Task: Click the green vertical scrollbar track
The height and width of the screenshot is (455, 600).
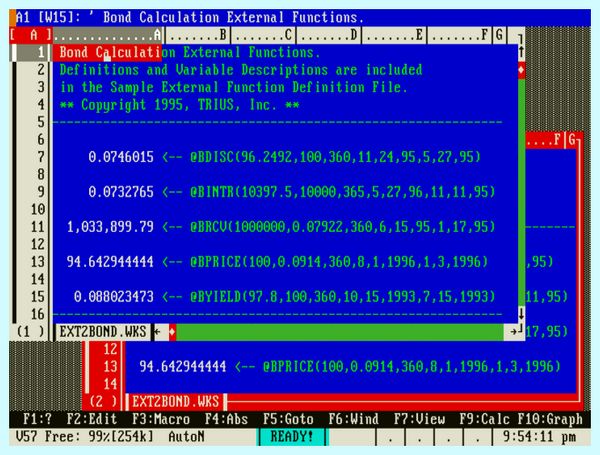Action: click(x=521, y=191)
